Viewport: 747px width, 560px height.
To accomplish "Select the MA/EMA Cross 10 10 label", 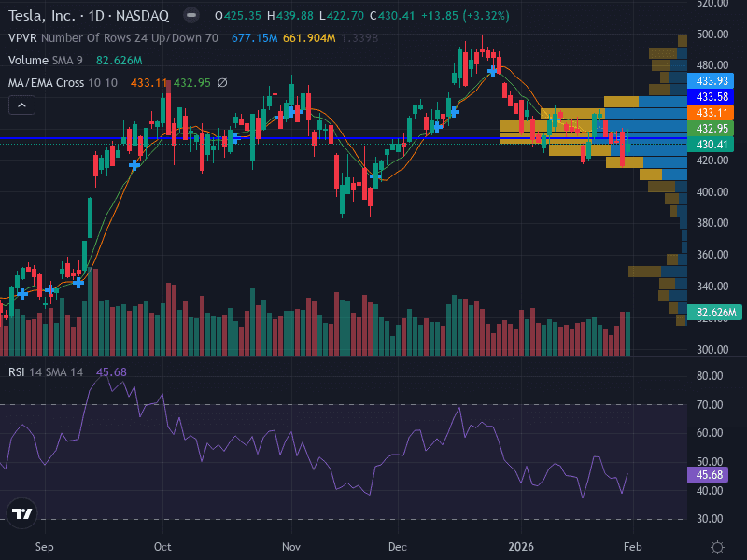I will (x=63, y=83).
